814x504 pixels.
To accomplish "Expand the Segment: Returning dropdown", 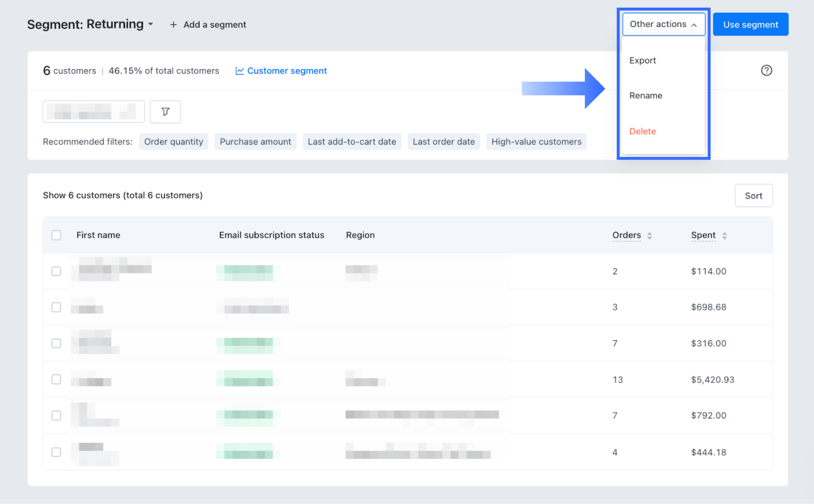I will pos(151,24).
